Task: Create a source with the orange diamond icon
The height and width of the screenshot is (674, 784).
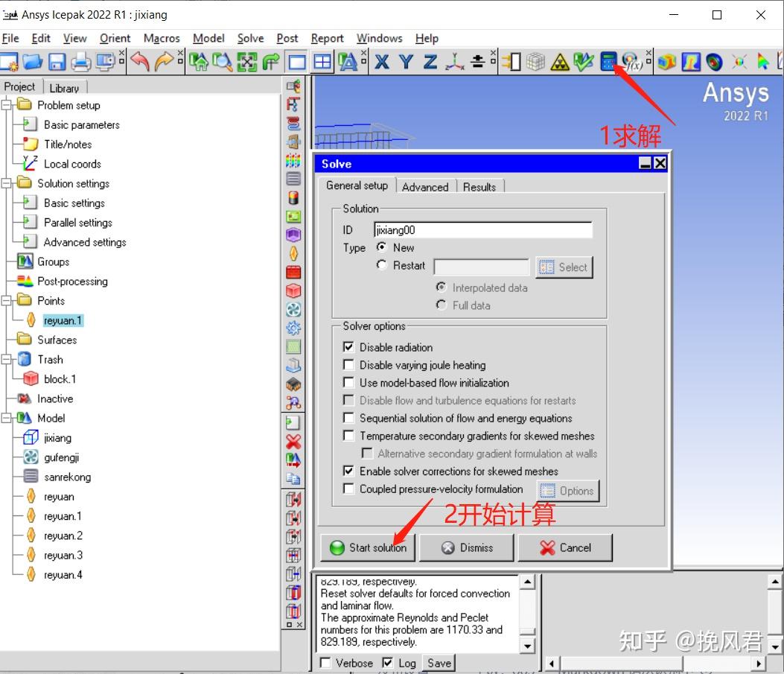Action: coord(293,253)
